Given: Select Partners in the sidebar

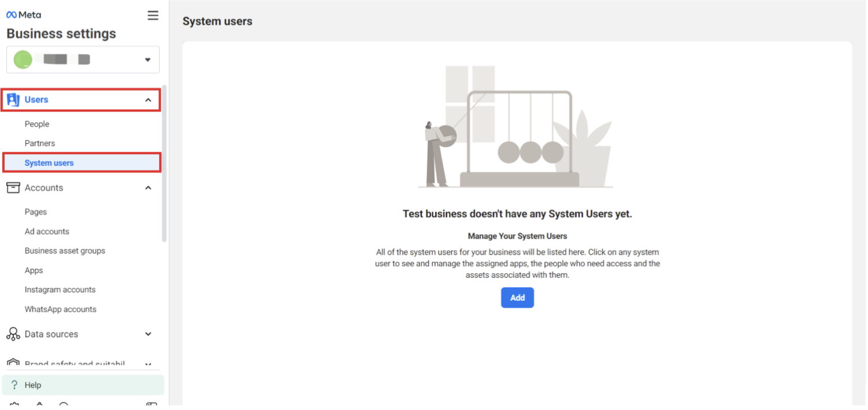Looking at the screenshot, I should (x=40, y=143).
